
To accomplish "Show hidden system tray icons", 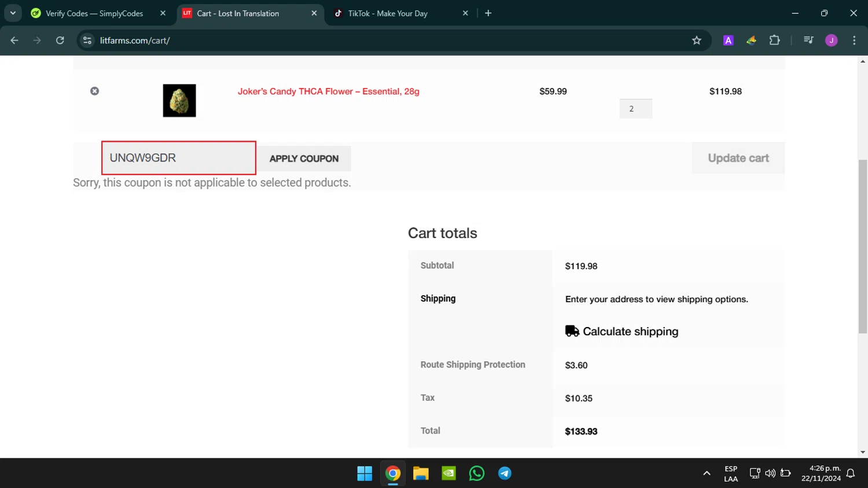I will click(x=707, y=474).
